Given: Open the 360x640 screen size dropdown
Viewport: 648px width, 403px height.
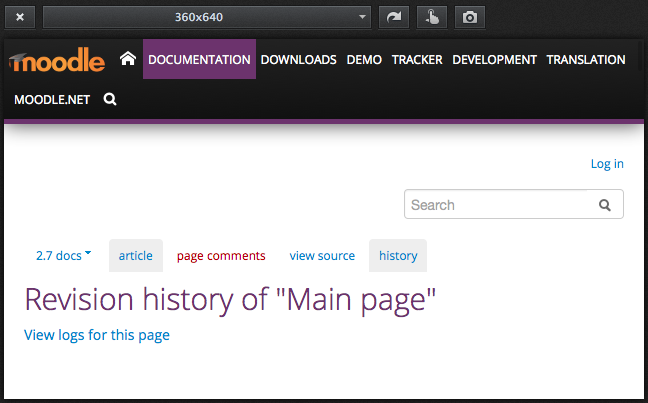Looking at the screenshot, I should [207, 17].
